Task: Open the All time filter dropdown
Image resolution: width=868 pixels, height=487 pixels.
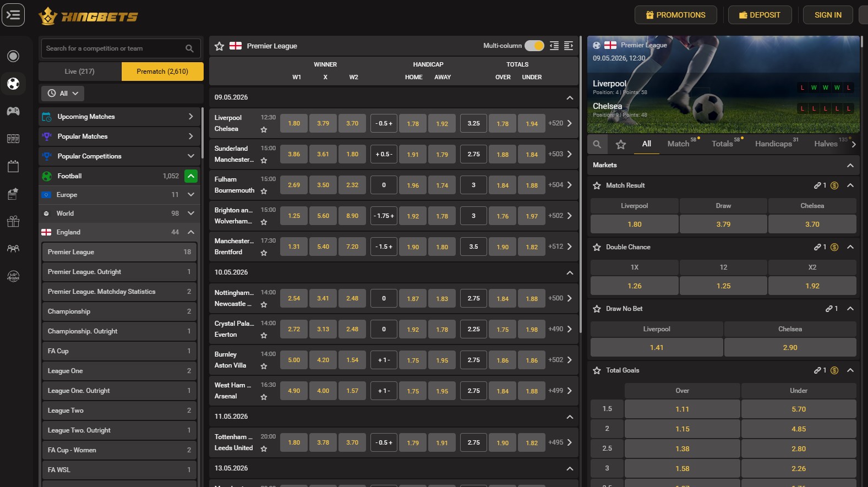Action: 63,94
